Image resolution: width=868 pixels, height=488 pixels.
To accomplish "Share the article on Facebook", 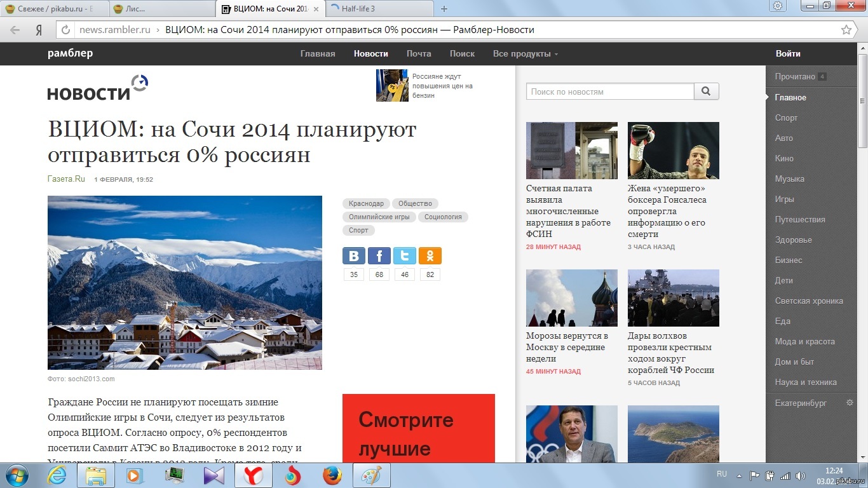I will click(x=379, y=256).
